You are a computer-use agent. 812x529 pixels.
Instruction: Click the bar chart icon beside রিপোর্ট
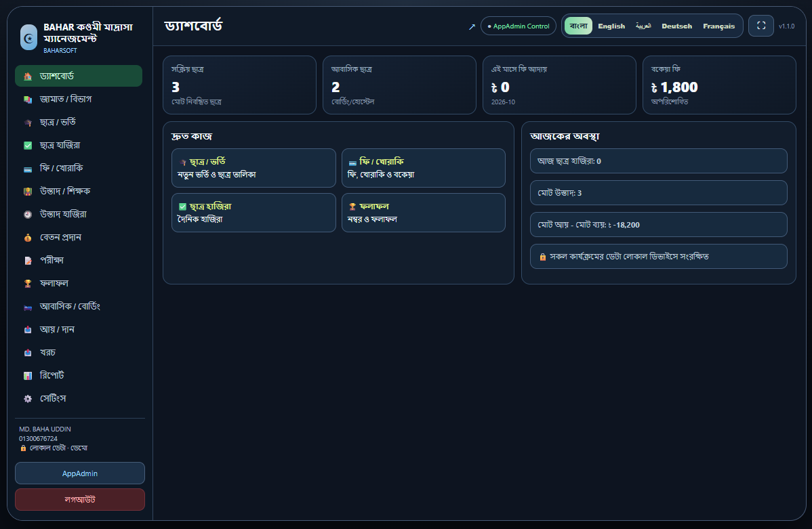tap(28, 376)
